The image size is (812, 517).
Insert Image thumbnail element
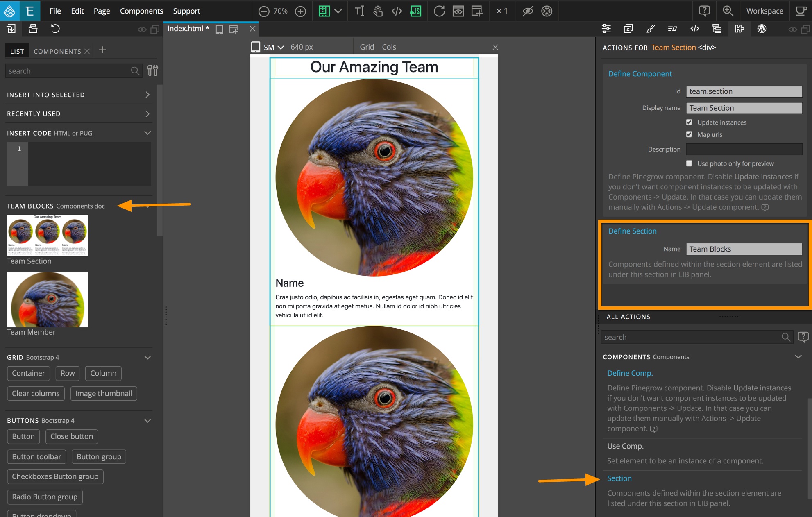(104, 393)
